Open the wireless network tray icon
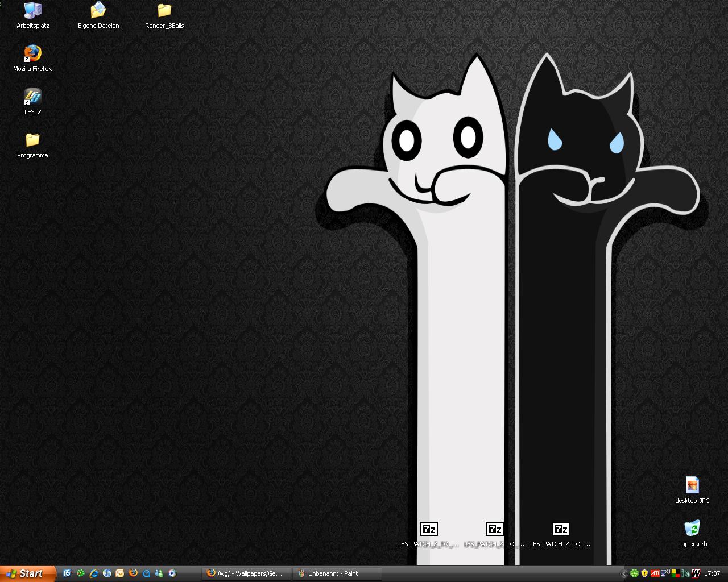 click(x=665, y=573)
